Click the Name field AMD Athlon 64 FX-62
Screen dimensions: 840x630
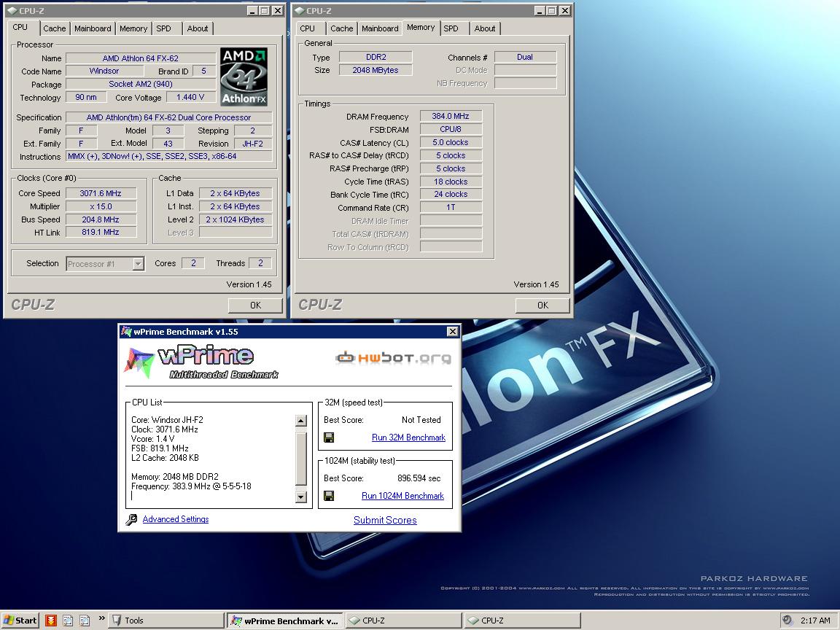(x=140, y=58)
